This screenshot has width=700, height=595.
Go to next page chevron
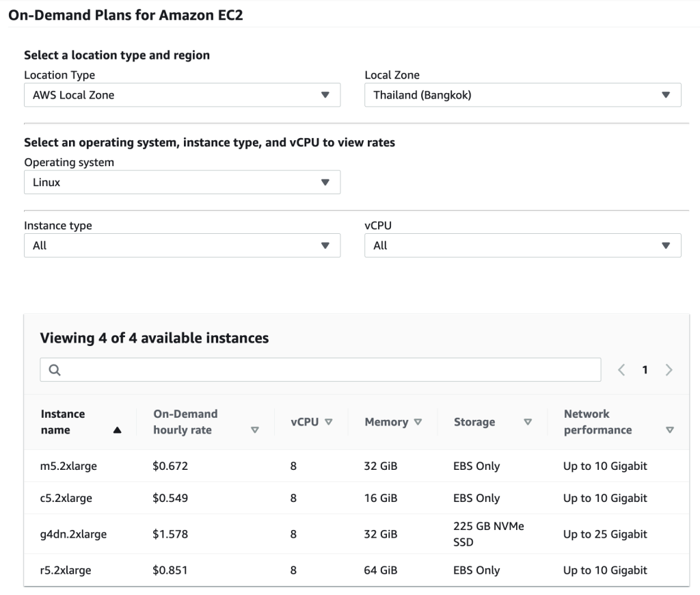click(669, 370)
